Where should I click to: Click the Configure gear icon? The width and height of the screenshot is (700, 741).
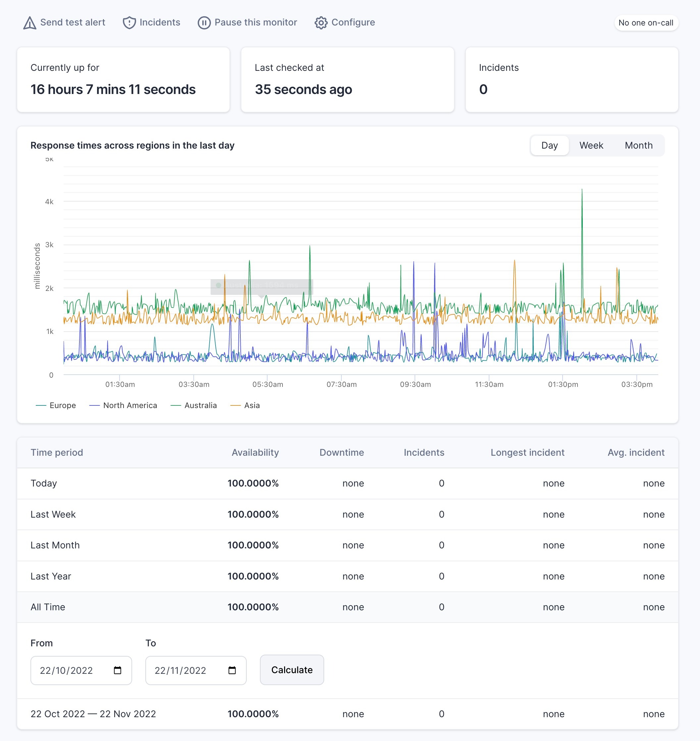point(321,23)
